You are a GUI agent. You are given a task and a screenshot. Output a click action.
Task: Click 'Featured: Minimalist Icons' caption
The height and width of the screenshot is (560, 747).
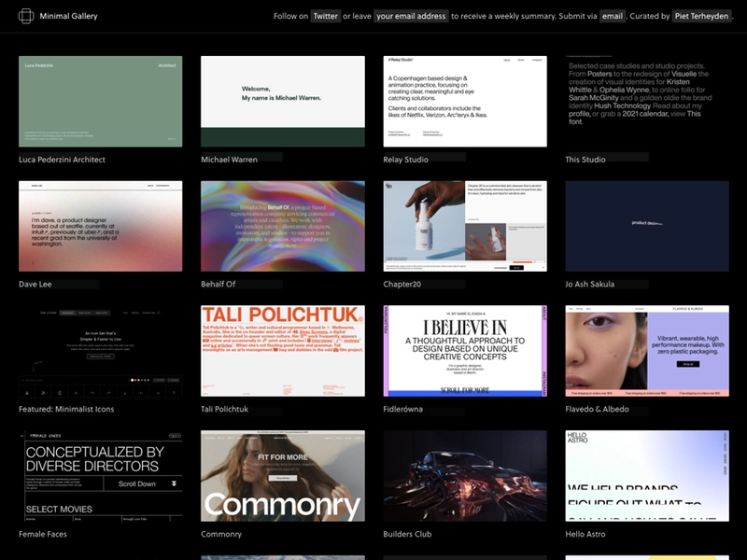pyautogui.click(x=66, y=409)
